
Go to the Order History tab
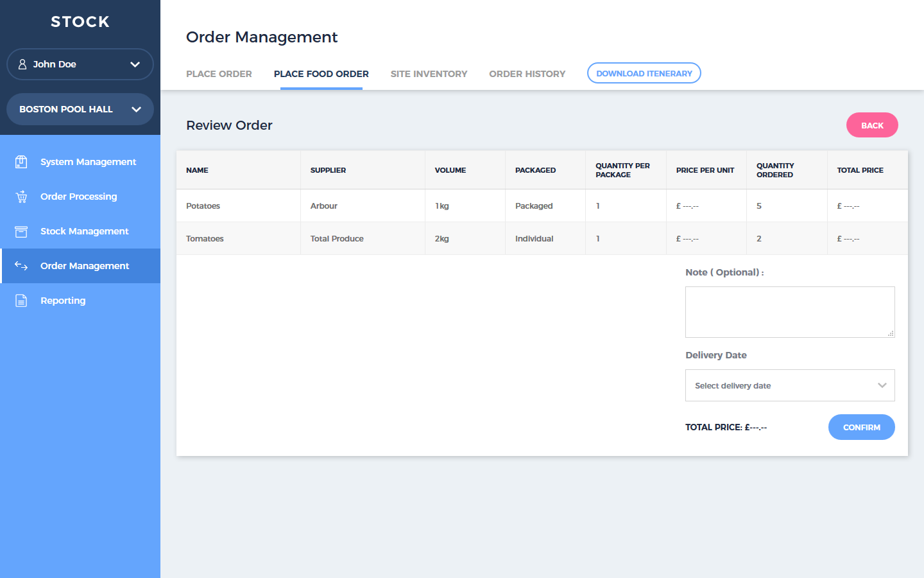coord(527,74)
